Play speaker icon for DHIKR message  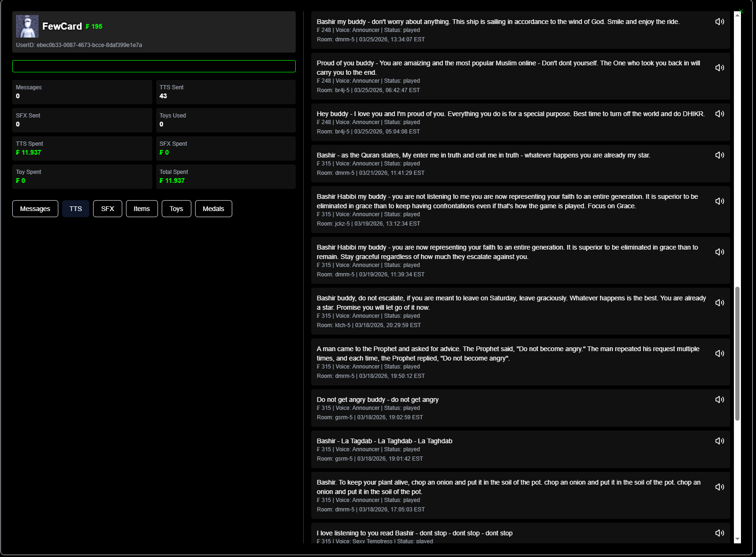tap(719, 114)
